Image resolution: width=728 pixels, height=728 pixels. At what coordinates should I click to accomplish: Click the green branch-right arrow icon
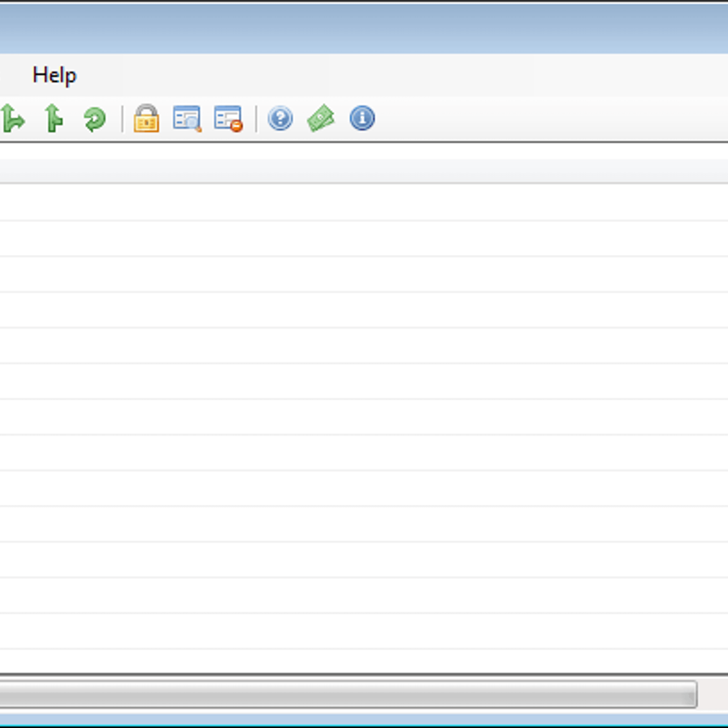[x=12, y=118]
